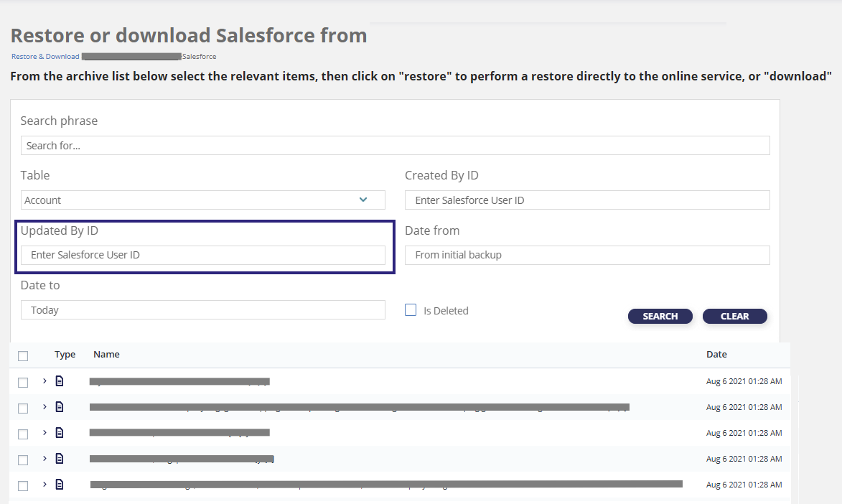The width and height of the screenshot is (842, 504).
Task: Toggle the select-all checkbox in table header
Action: 23,355
